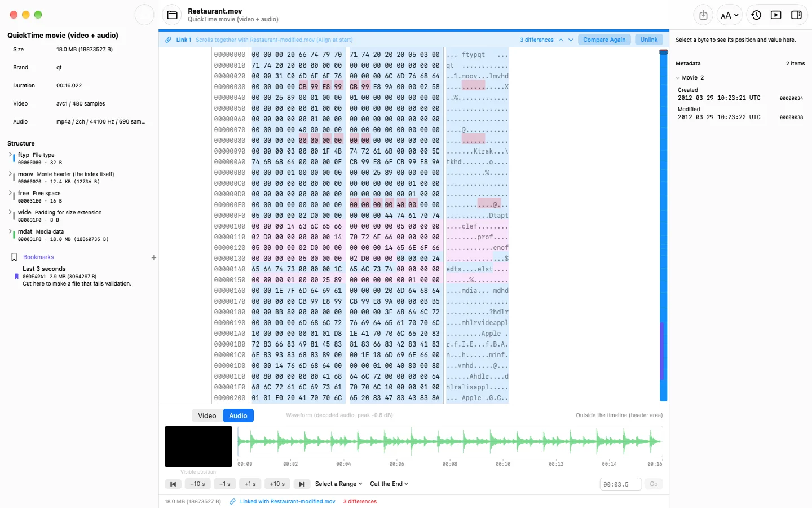Open the text size AA dropdown
812x508 pixels.
729,15
